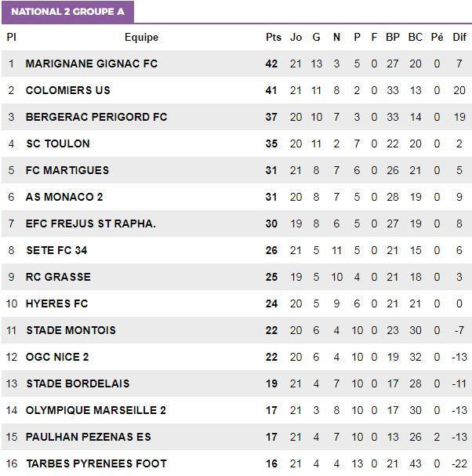Open Stade Montois in the standings
This screenshot has height=476, width=472.
71,330
